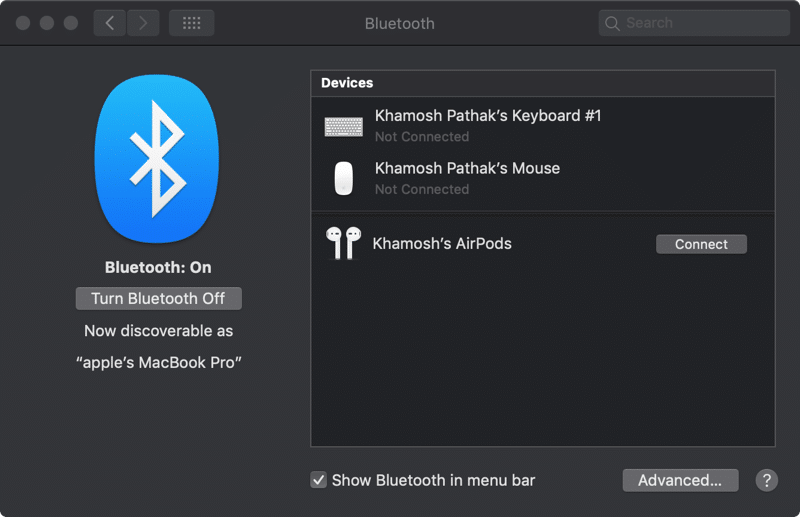800x517 pixels.
Task: Select Khamosh Pathak's Keyboard #1 name
Action: tap(488, 116)
